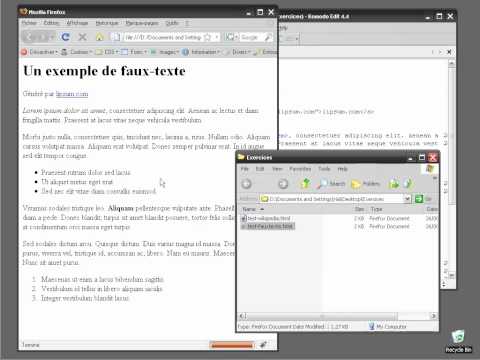Open Search in Exercices explorer toolbar
Image resolution: width=480 pixels, height=360 pixels.
pyautogui.click(x=331, y=184)
